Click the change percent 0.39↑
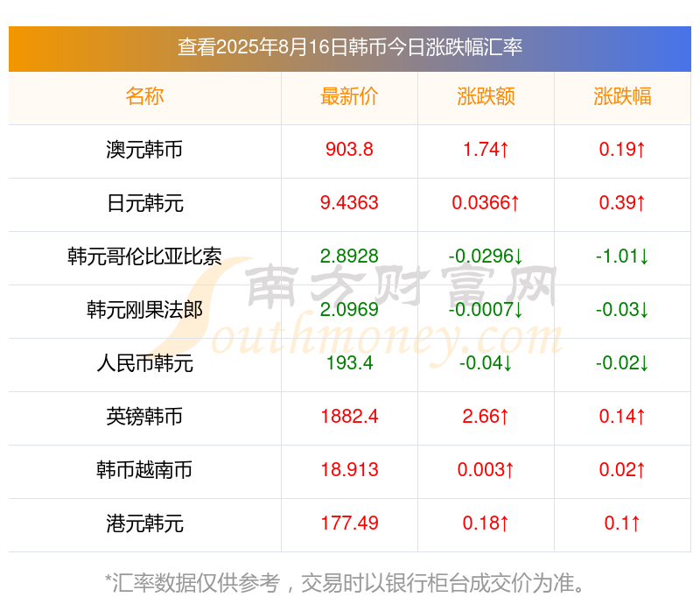The width and height of the screenshot is (700, 611). 622,203
